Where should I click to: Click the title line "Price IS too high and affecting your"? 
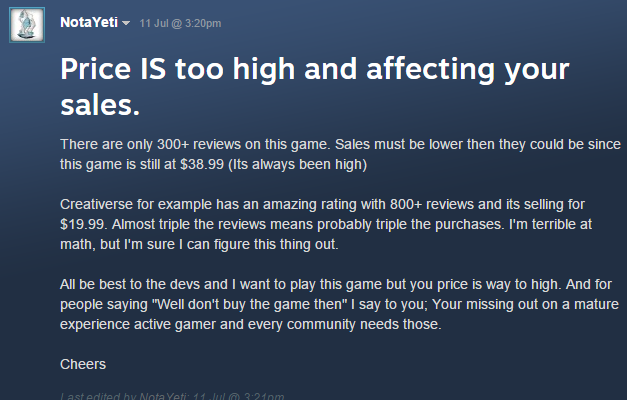pos(314,70)
